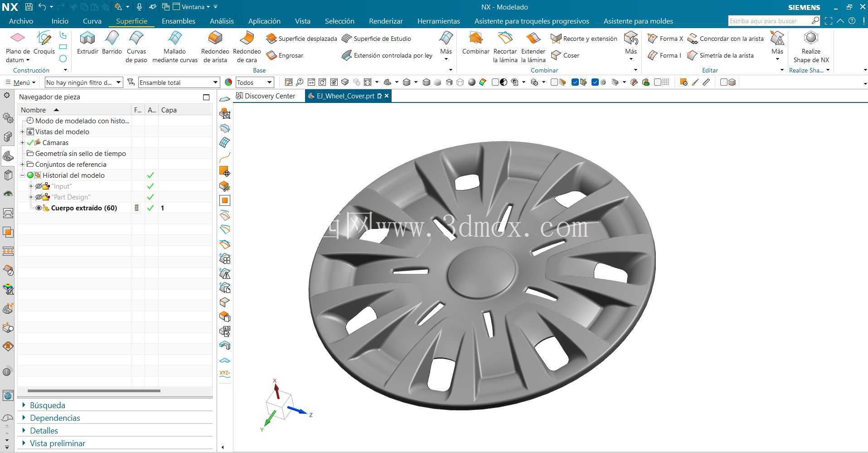This screenshot has height=453, width=868.
Task: Click the Engrosar thicken command
Action: click(285, 55)
